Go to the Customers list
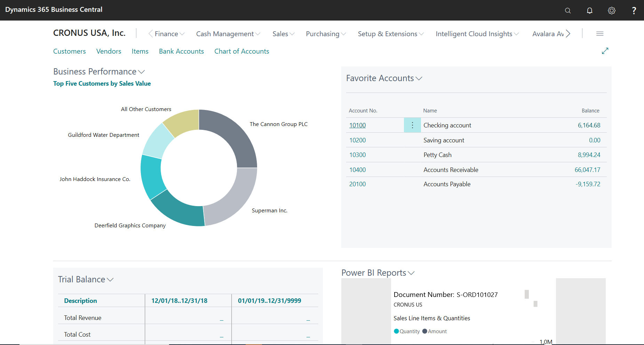Viewport: 644px width, 345px height. pos(70,51)
